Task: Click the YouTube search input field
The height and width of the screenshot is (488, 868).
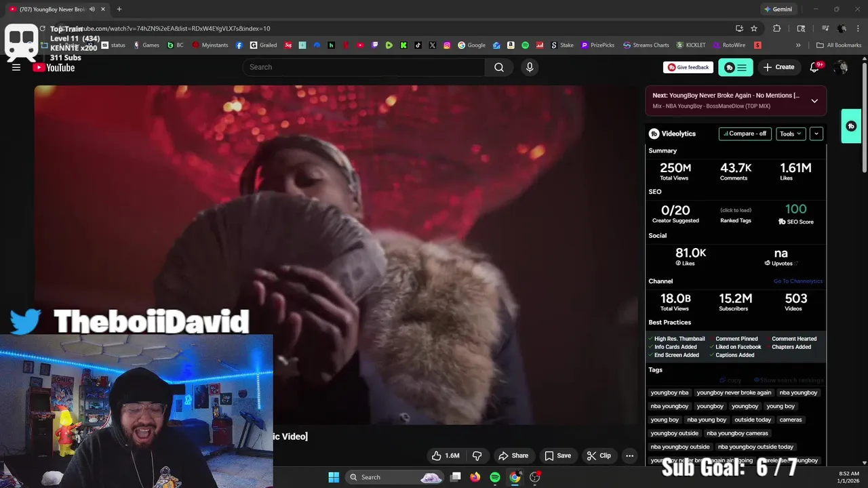Action: click(363, 67)
